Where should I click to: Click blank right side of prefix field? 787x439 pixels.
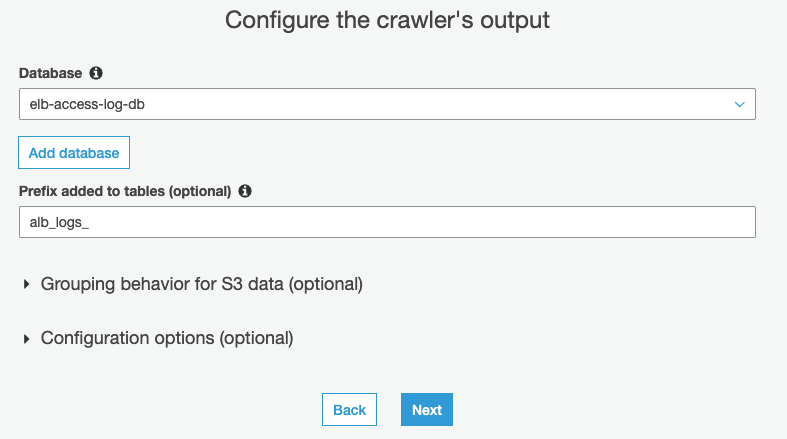coord(600,222)
